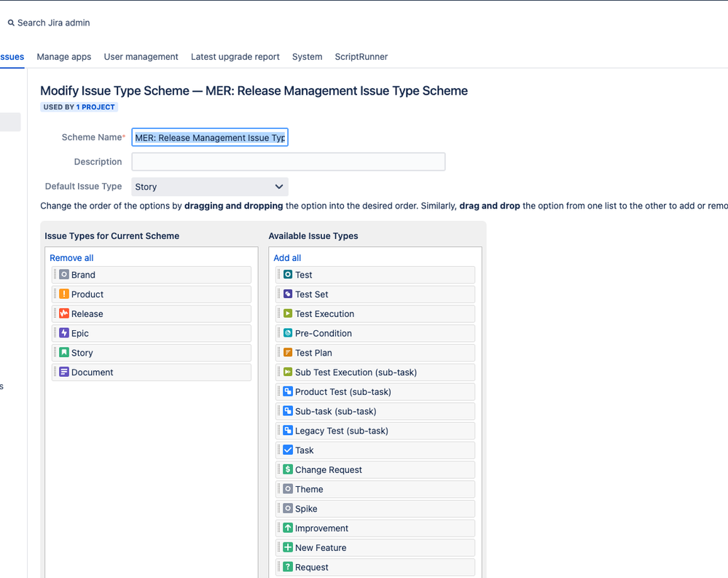Click the Sub-task (sub-task) icon
Viewport: 728px width, 578px height.
pos(288,411)
